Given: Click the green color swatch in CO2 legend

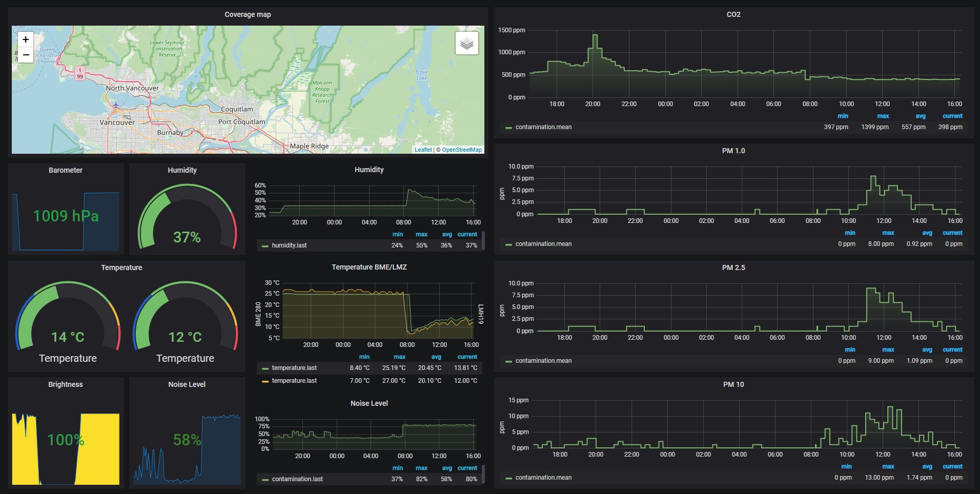Looking at the screenshot, I should click(508, 128).
